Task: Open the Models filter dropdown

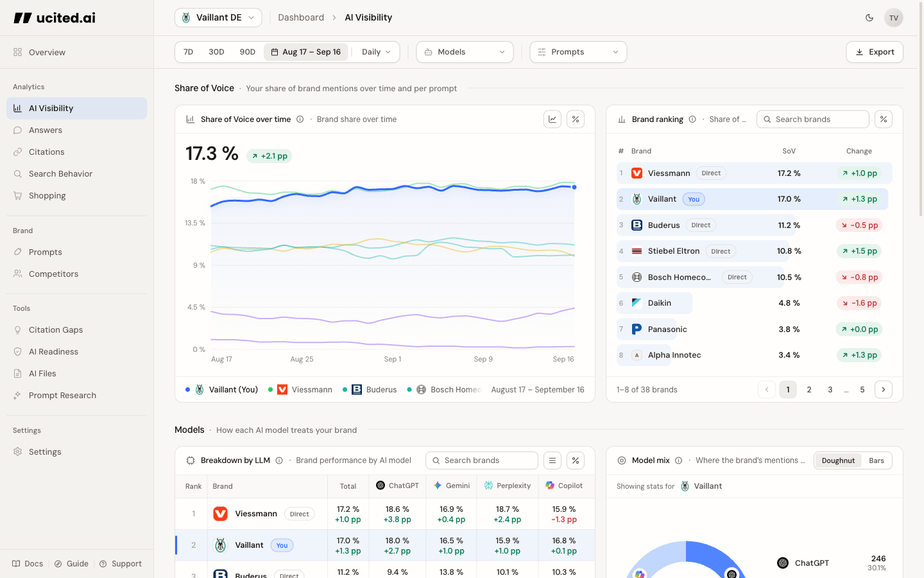Action: pos(465,52)
